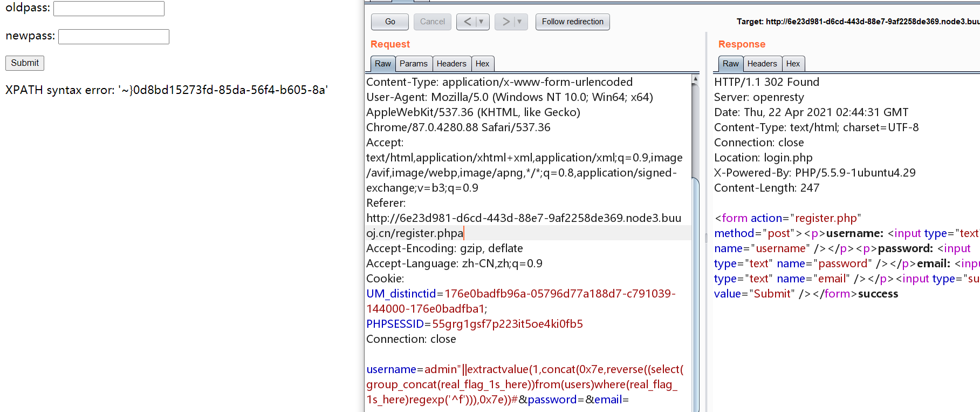980x412 pixels.
Task: Click the 'Connection: close' request header
Action: (x=411, y=339)
